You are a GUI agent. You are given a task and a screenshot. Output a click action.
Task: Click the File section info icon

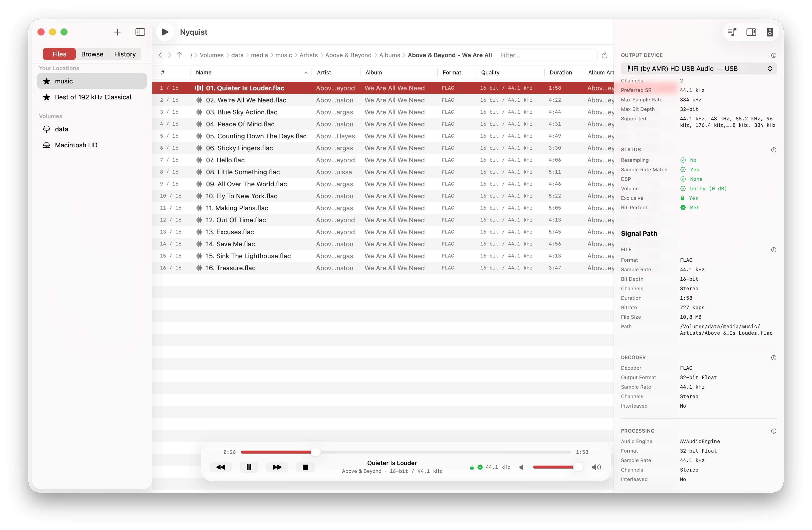pyautogui.click(x=773, y=250)
